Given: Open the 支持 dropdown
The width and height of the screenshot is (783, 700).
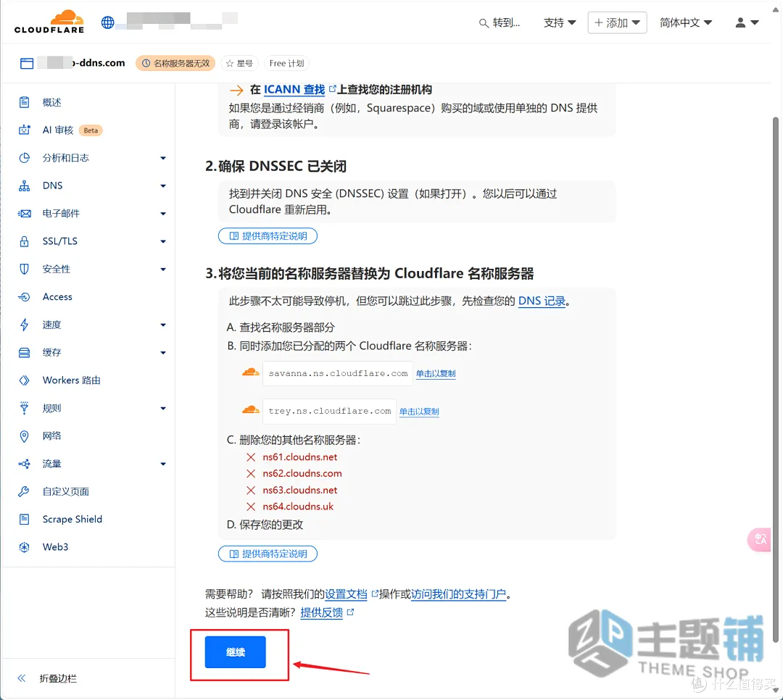Looking at the screenshot, I should pyautogui.click(x=559, y=23).
